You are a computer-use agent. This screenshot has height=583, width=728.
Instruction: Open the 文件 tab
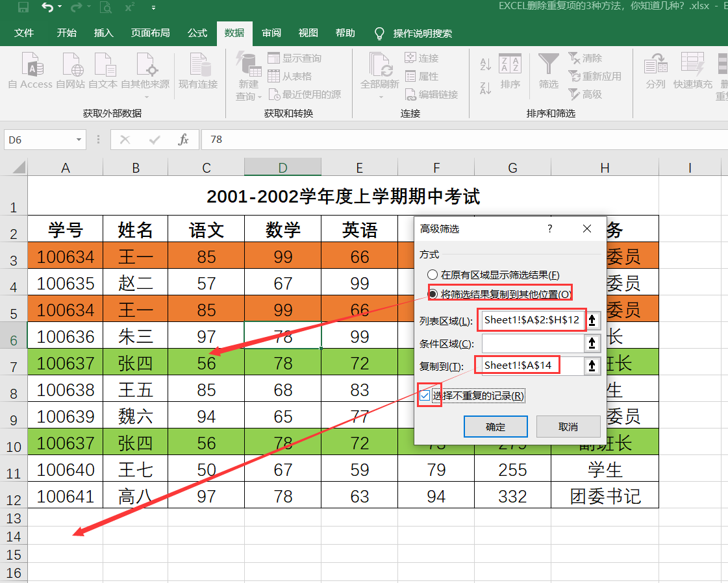pyautogui.click(x=24, y=33)
